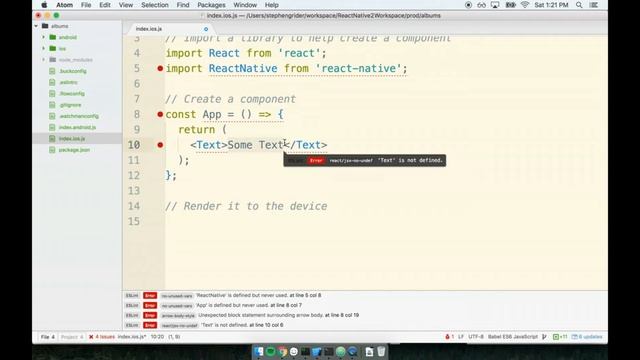
Task: Open the .gitignore file
Action: pos(70,105)
